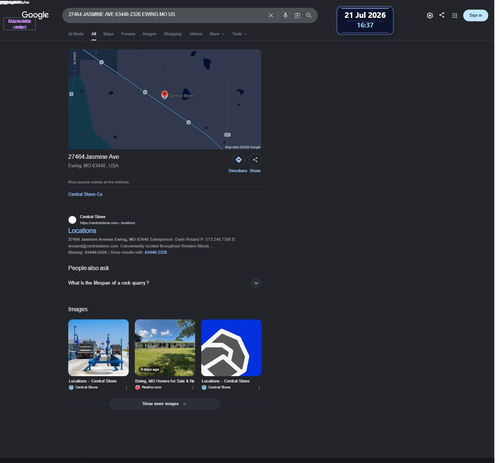This screenshot has width=500, height=463.
Task: Start voice search with microphone icon
Action: click(285, 15)
